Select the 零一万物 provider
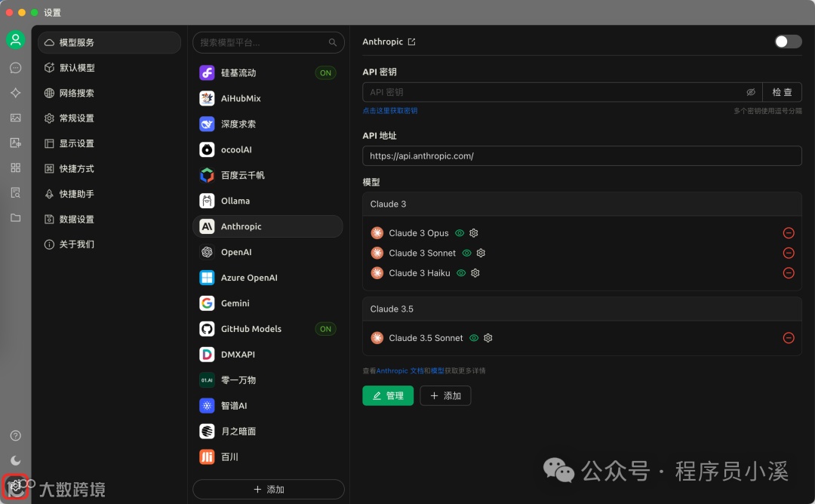 click(x=268, y=380)
